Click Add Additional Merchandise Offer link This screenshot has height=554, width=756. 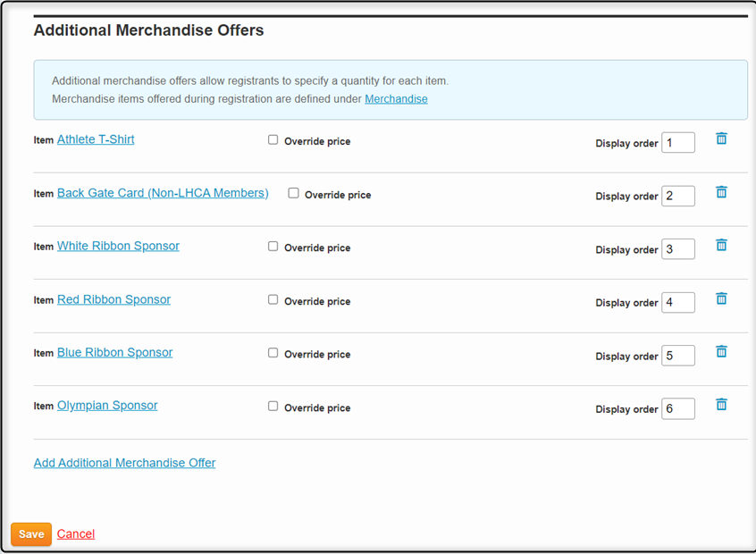124,463
